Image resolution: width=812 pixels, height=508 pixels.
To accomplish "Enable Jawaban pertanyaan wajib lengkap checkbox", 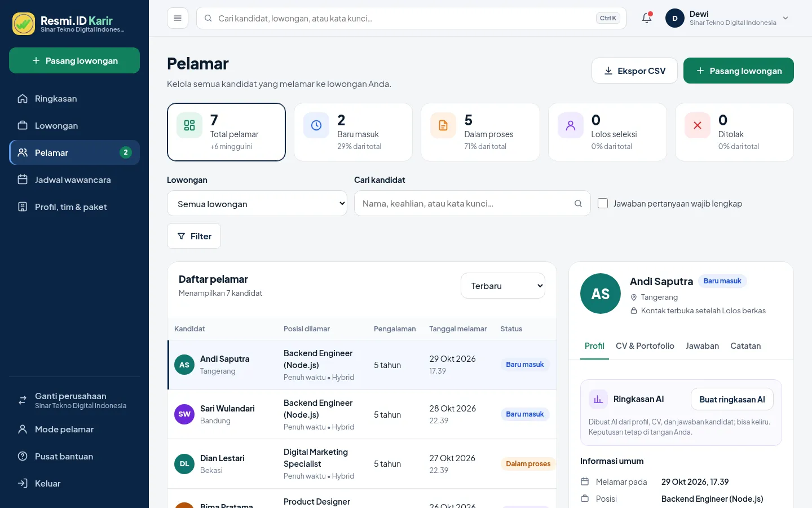I will [x=603, y=203].
